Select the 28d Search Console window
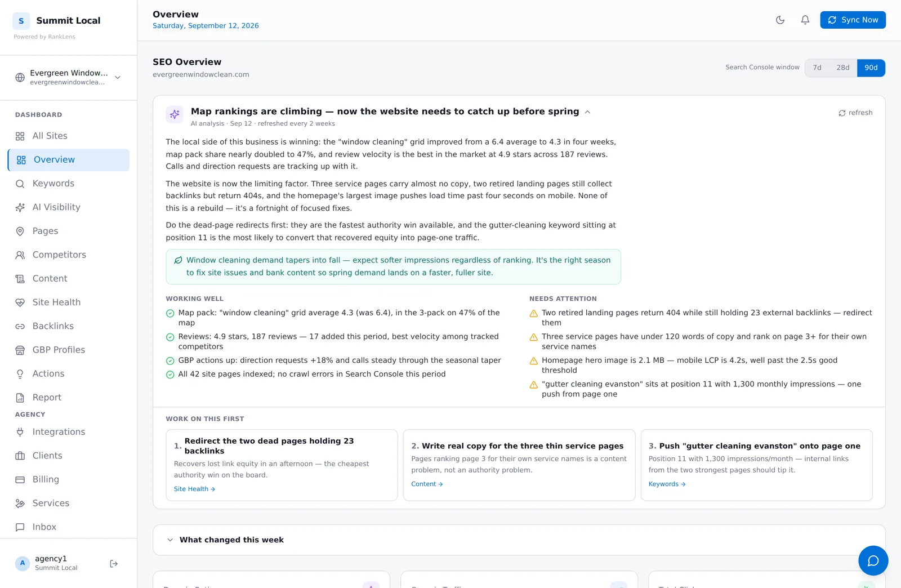901x588 pixels. pyautogui.click(x=843, y=68)
